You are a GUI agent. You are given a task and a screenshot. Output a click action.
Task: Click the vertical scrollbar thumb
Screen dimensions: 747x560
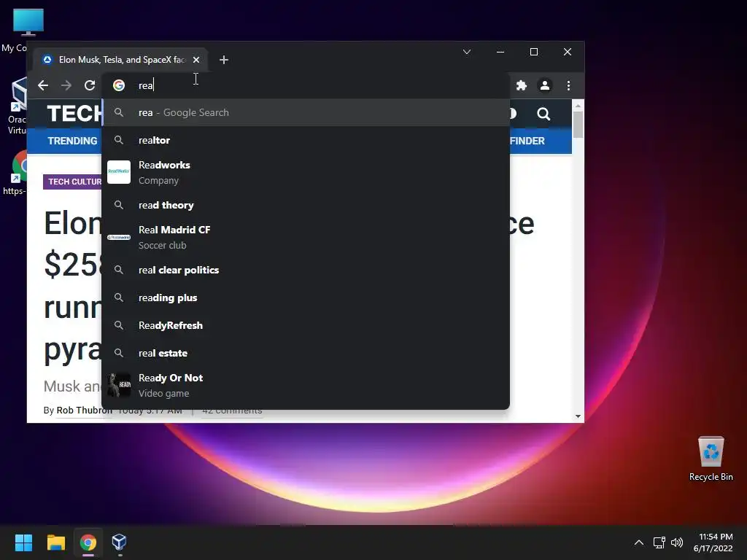[x=578, y=125]
